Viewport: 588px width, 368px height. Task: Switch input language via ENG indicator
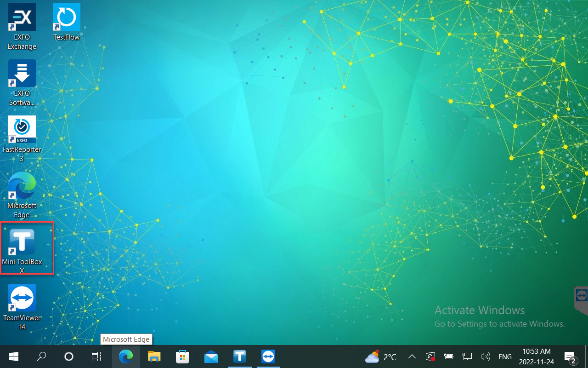pos(505,356)
